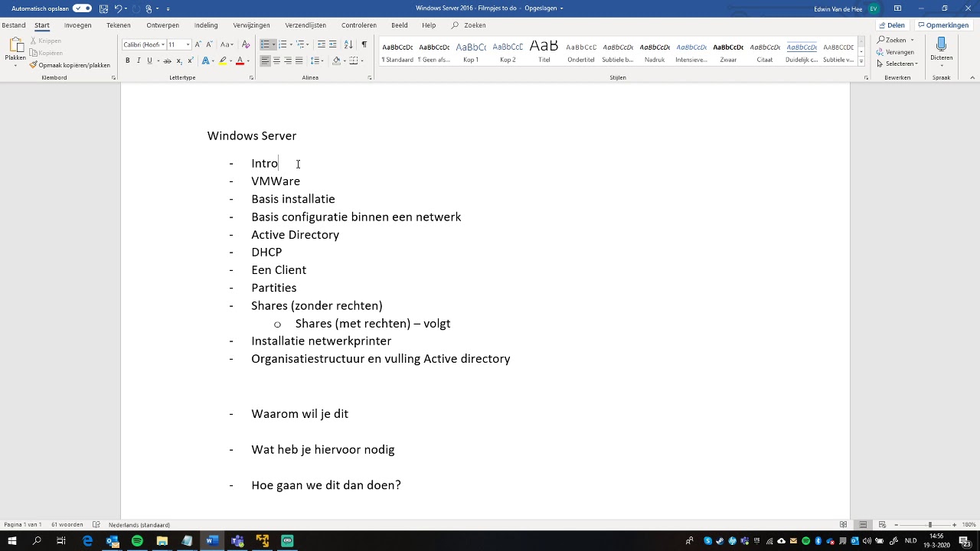The width and height of the screenshot is (980, 551).
Task: Apply the Kop 1 style
Action: (x=471, y=51)
